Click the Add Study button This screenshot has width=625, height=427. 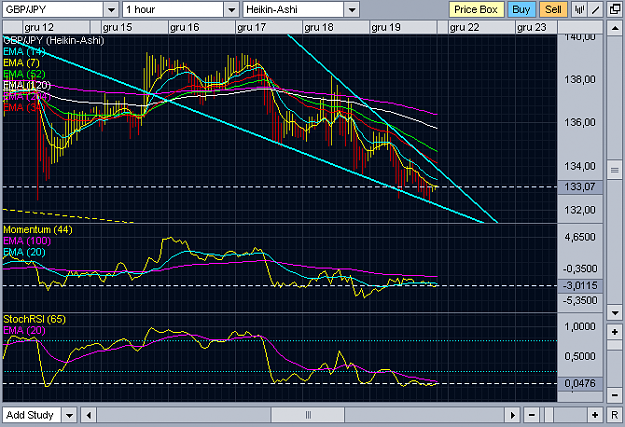[31, 415]
